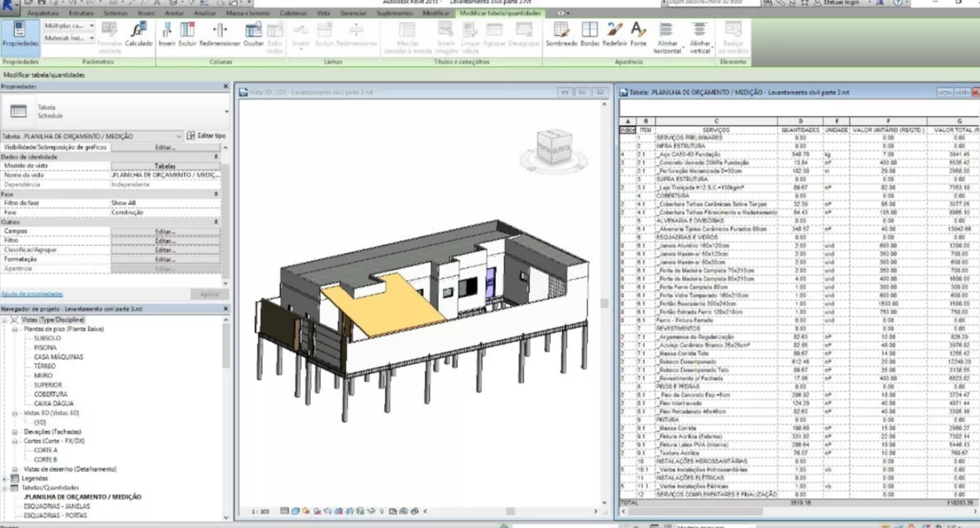Click the Ocultar column icon
Screen dimensions: 980x528
click(254, 34)
